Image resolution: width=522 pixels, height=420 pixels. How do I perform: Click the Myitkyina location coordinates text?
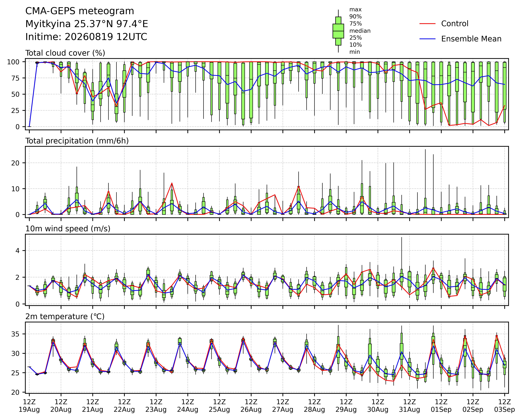[87, 24]
